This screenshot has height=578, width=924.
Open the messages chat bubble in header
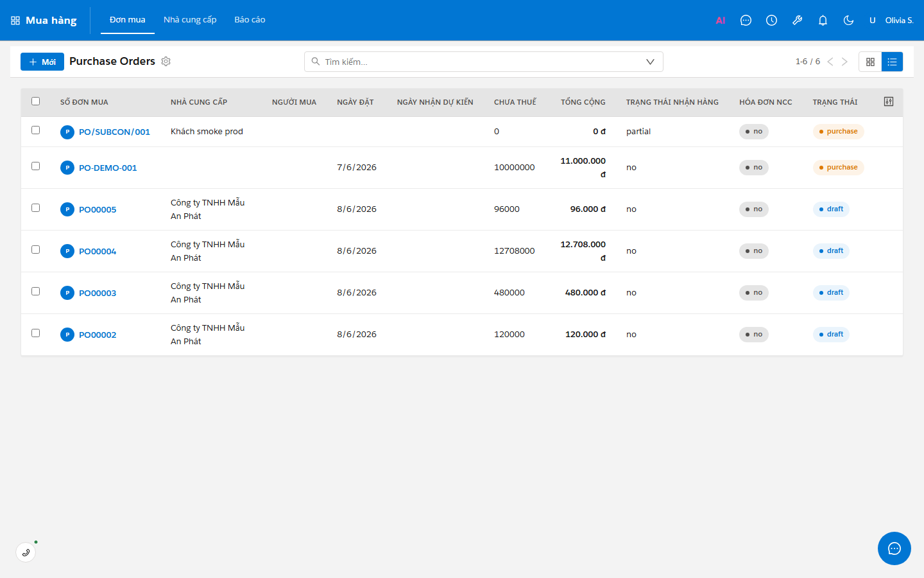pos(746,21)
